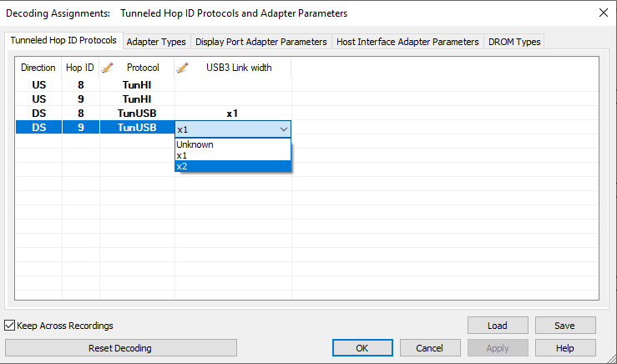Image resolution: width=617 pixels, height=364 pixels.
Task: Click the pencil icon beside USB3 Link width
Action: point(182,68)
